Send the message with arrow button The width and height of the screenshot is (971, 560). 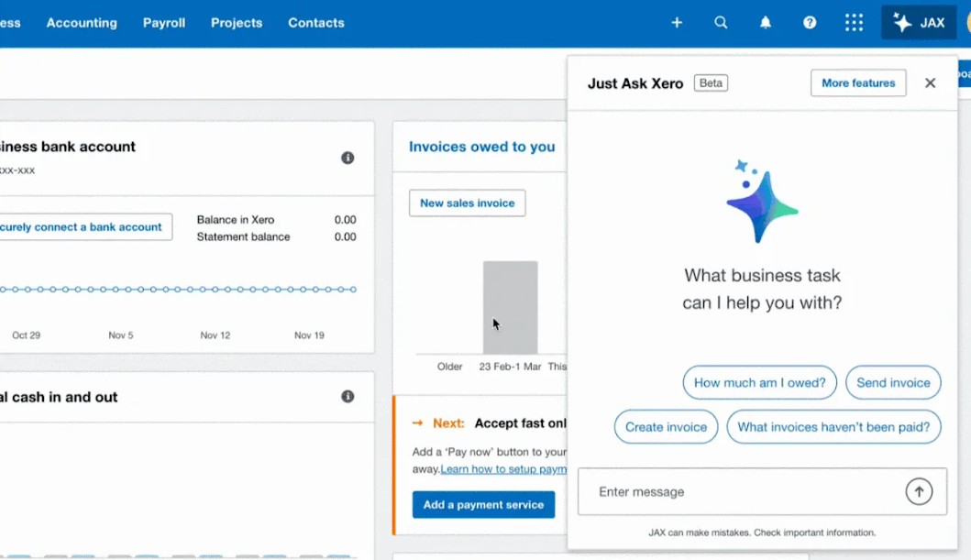click(919, 491)
